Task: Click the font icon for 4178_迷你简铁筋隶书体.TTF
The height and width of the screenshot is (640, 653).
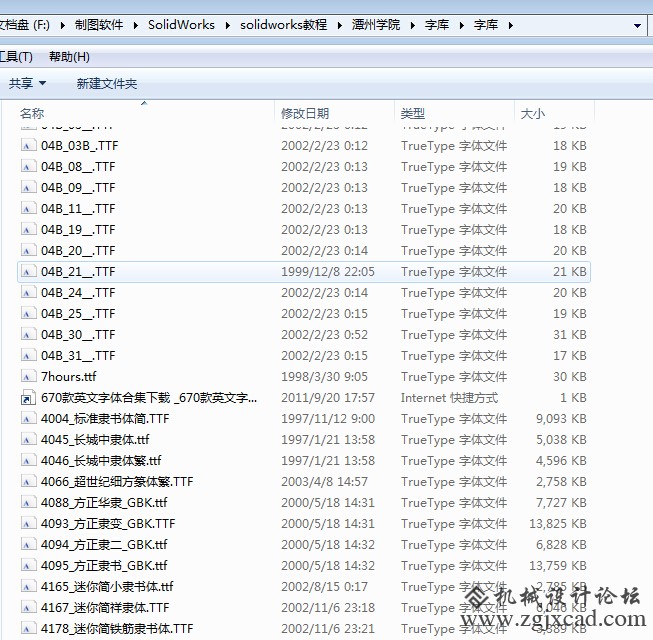Action: pos(28,628)
